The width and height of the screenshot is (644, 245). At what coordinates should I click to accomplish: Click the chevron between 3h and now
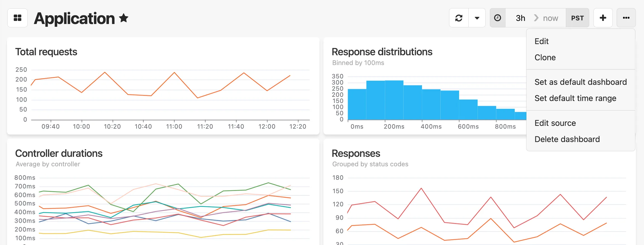point(536,18)
